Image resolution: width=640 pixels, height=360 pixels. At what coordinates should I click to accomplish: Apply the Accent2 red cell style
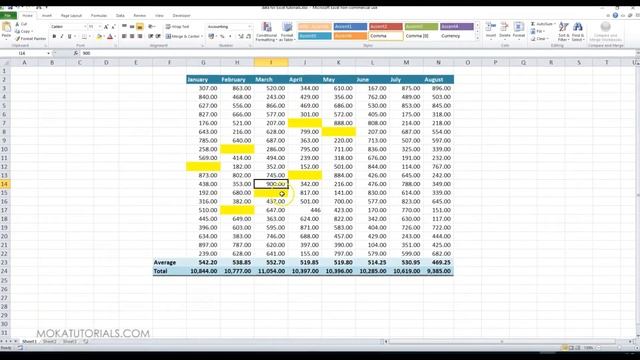click(386, 27)
